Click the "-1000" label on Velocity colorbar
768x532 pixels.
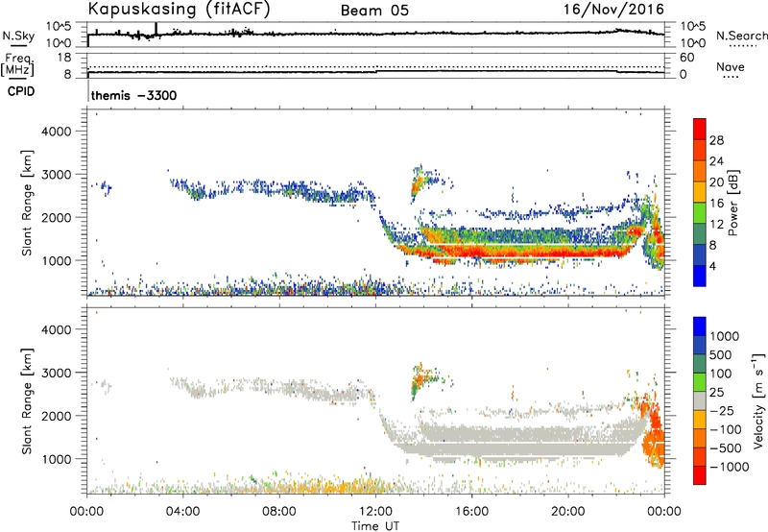pyautogui.click(x=729, y=467)
